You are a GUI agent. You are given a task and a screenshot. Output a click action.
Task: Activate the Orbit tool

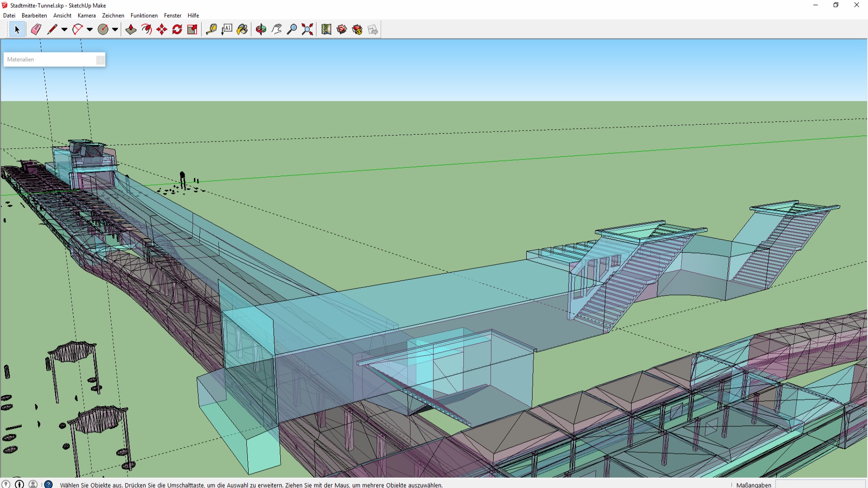[261, 29]
